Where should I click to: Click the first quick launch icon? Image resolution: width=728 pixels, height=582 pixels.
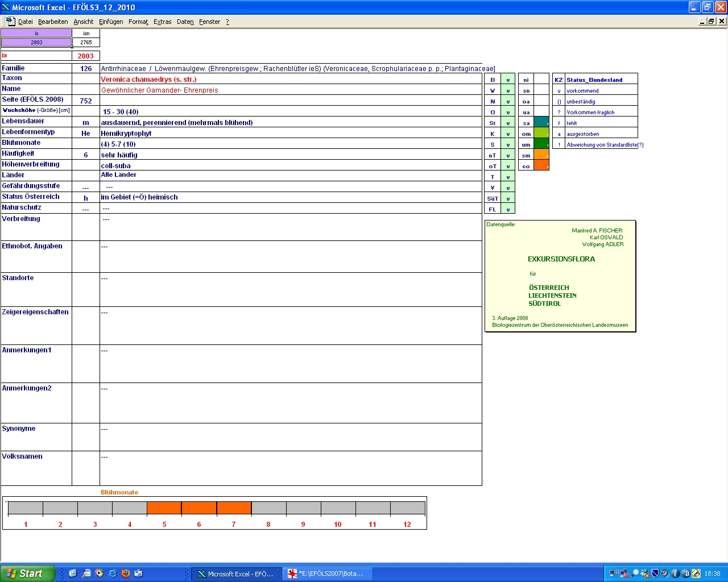(x=73, y=573)
